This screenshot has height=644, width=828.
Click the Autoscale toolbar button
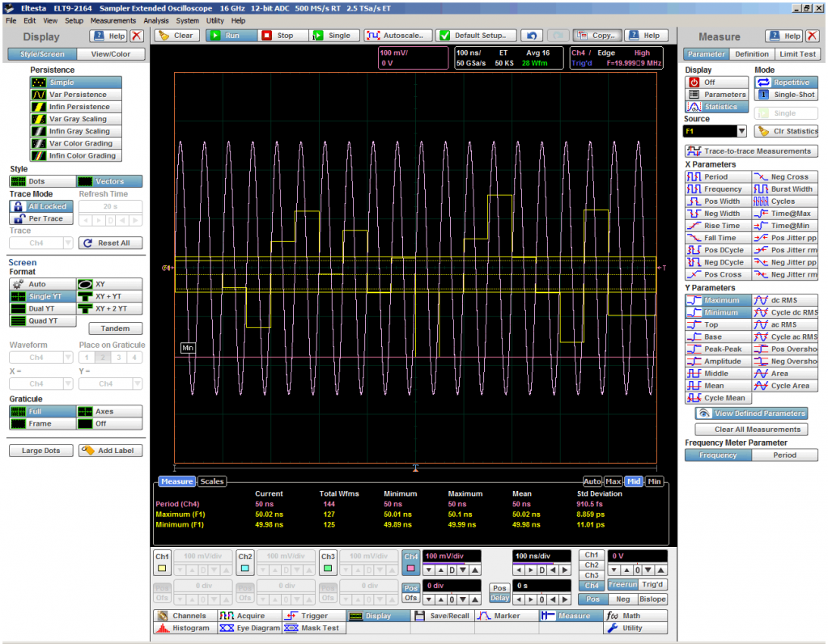397,36
